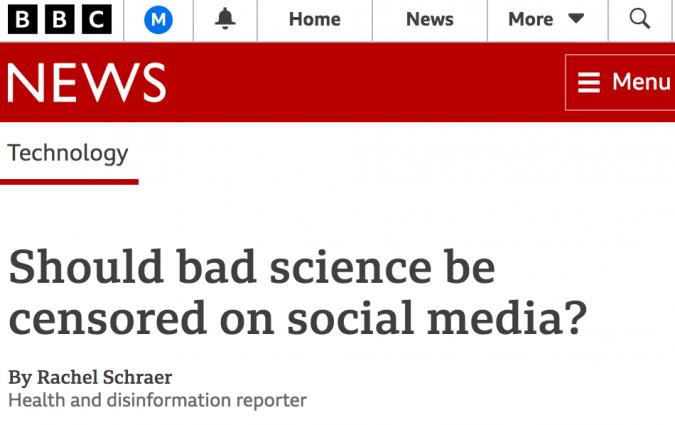The height and width of the screenshot is (425, 675).
Task: Open the Technology section tab
Action: [x=68, y=153]
